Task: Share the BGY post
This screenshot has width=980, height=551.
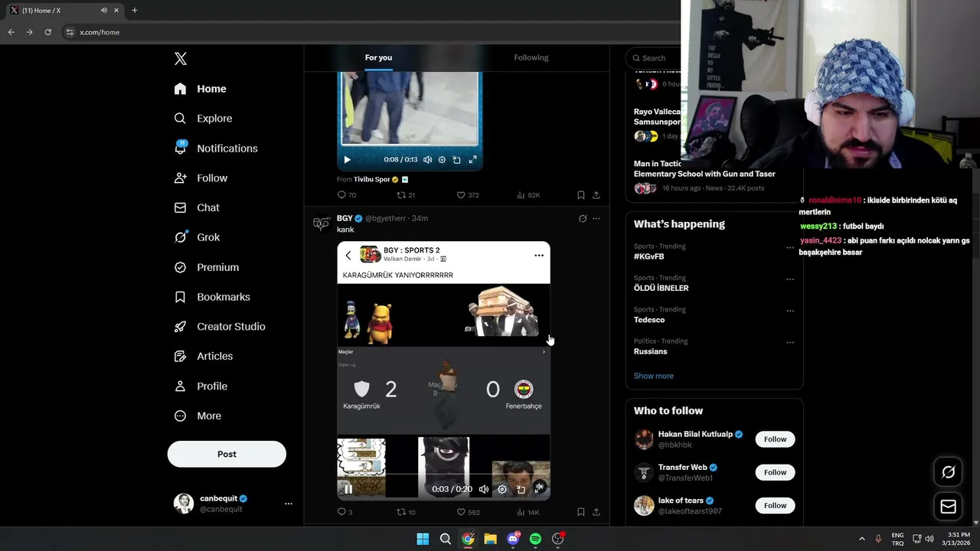Action: pyautogui.click(x=596, y=512)
